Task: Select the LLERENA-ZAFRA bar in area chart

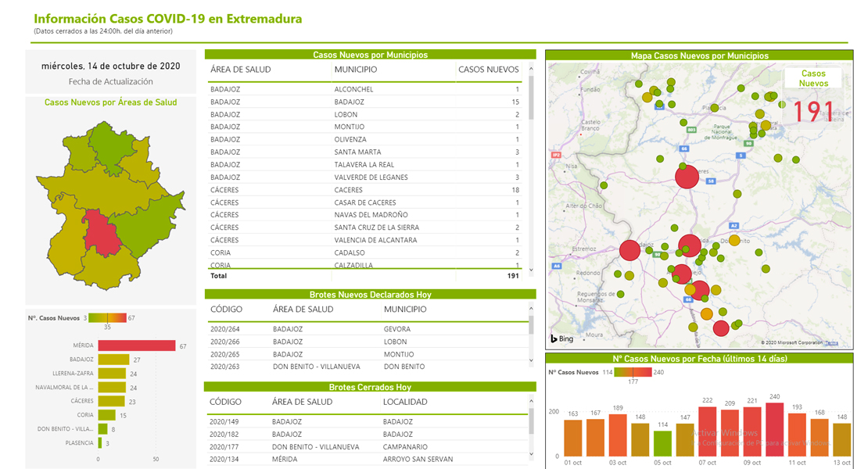Action: point(112,374)
